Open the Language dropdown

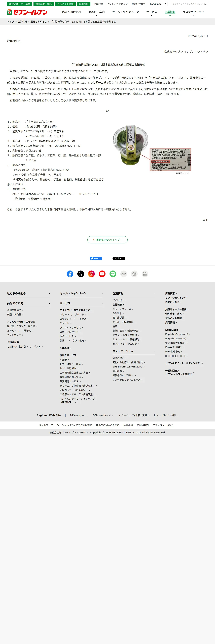tap(158, 4)
